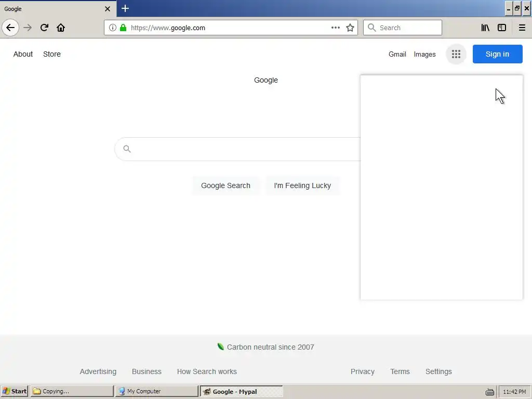Close the Google tab
Image resolution: width=532 pixels, height=399 pixels.
click(108, 9)
